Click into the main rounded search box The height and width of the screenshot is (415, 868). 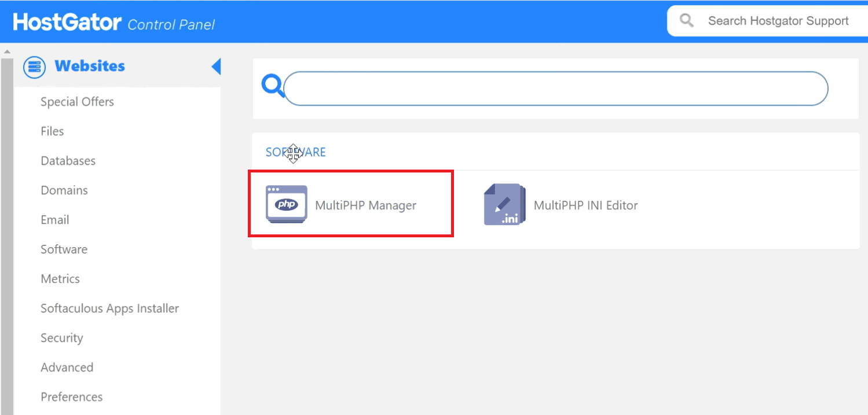click(x=555, y=89)
